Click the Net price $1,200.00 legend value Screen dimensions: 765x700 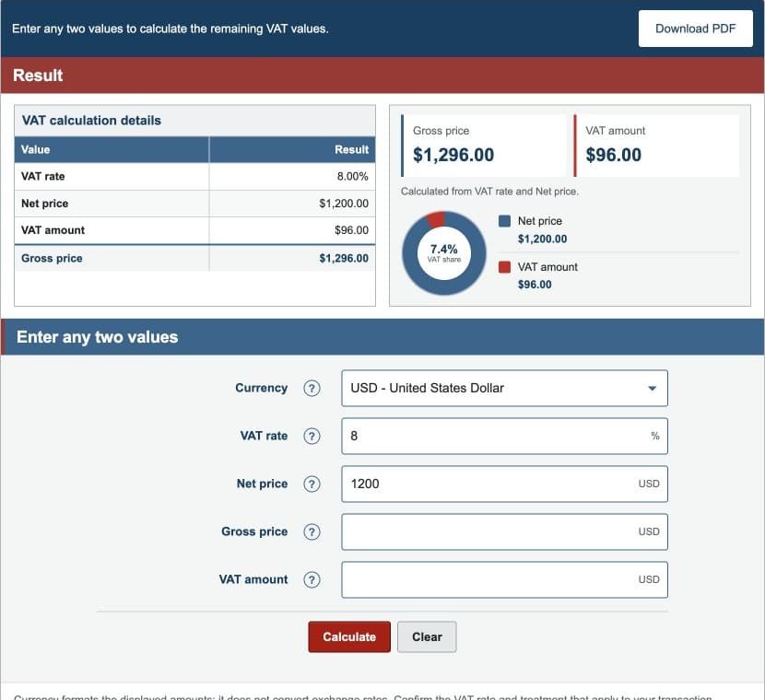pos(542,239)
